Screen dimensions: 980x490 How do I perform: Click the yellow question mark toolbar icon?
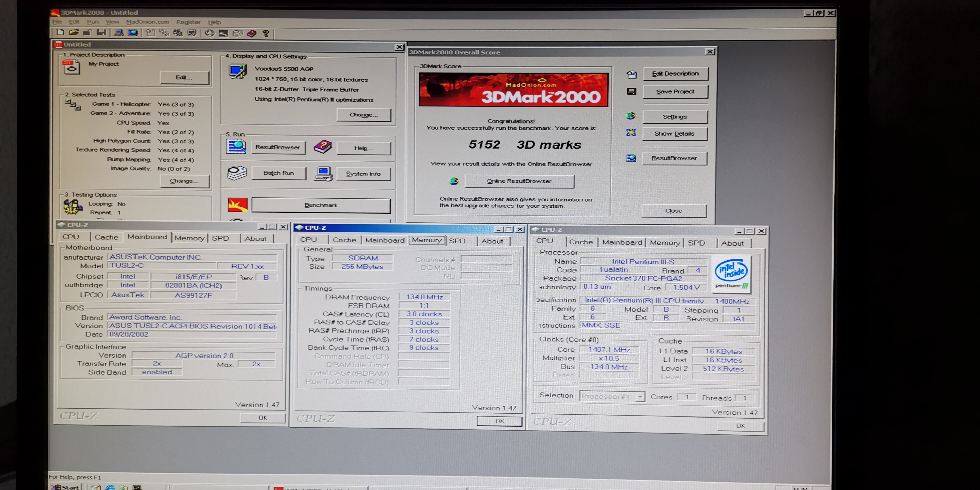point(266,33)
